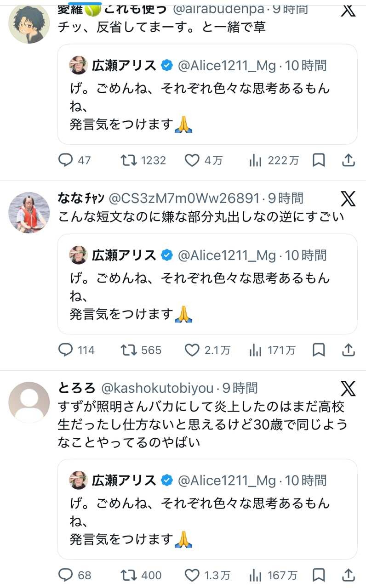Bookmark the とろろ post
The height and width of the screenshot is (588, 366).
319,575
